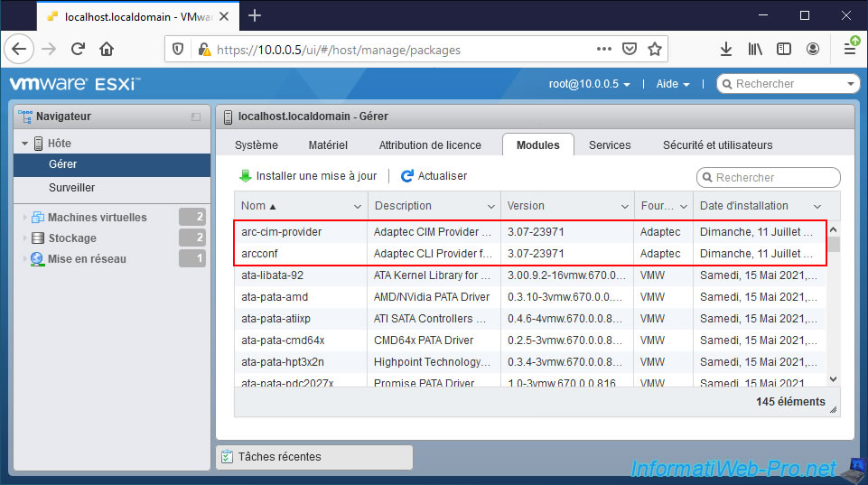Open the Description column dropdown arrow
The image size is (868, 485).
[491, 206]
